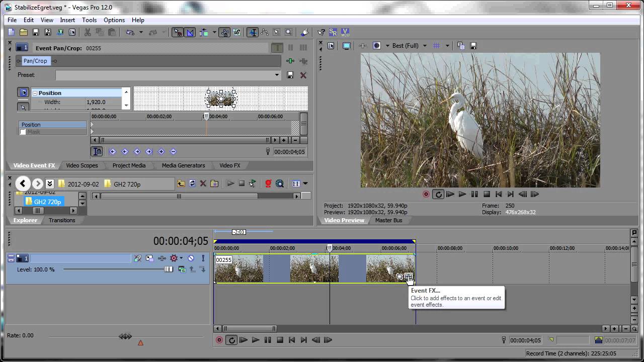Mute video track 1
The height and width of the screenshot is (362, 644).
click(191, 258)
